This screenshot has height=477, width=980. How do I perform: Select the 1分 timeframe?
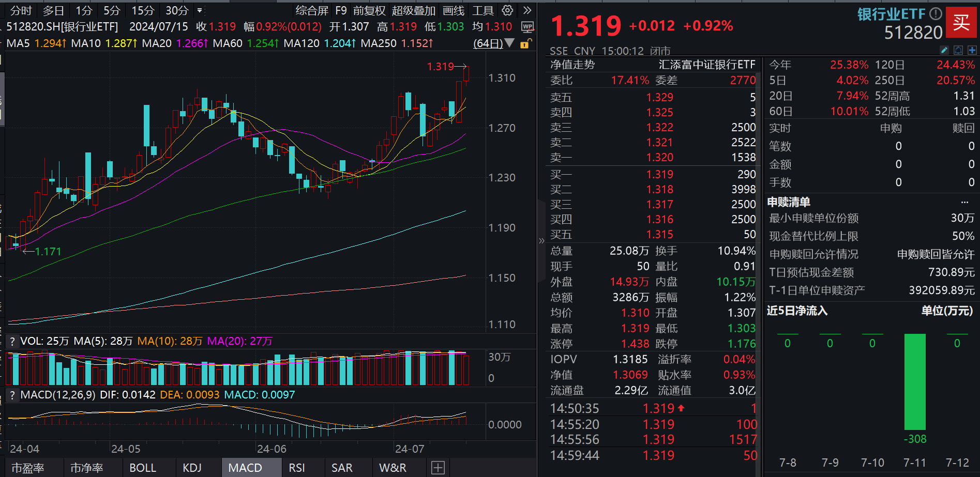(x=84, y=10)
